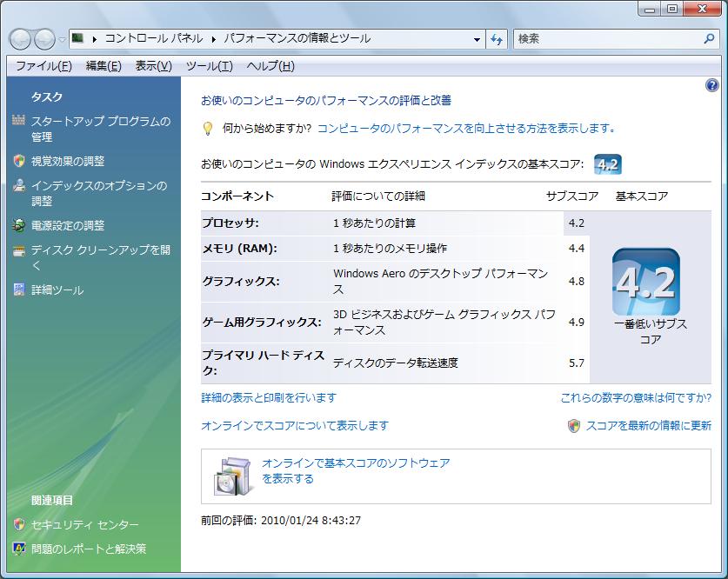Click the 4.9 gaming graphics subscore value

coord(576,322)
